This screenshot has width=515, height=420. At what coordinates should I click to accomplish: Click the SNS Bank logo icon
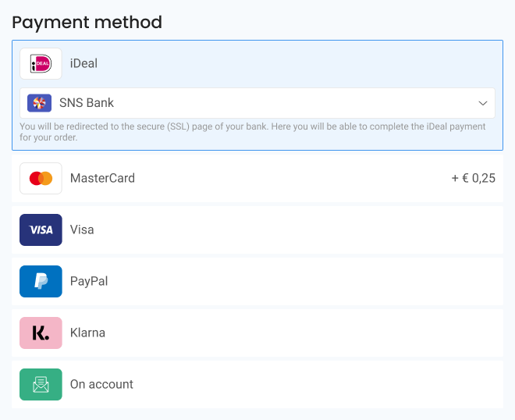point(39,103)
